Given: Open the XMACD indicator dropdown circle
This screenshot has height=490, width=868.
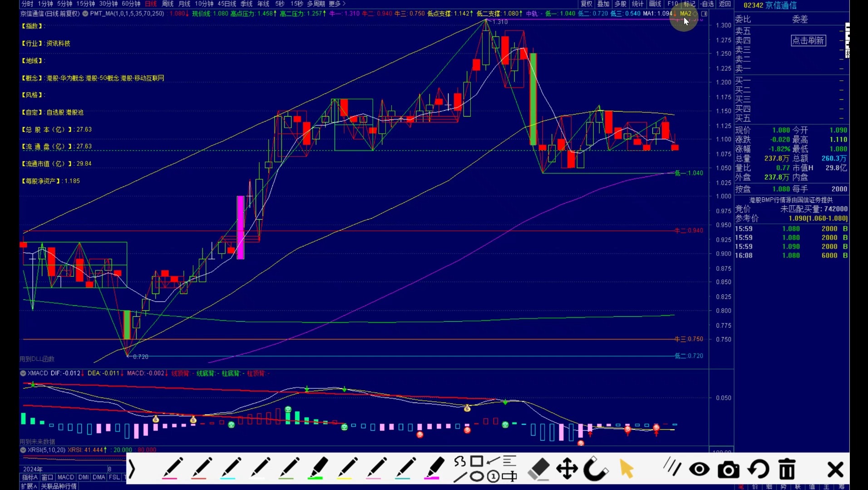Looking at the screenshot, I should 23,373.
